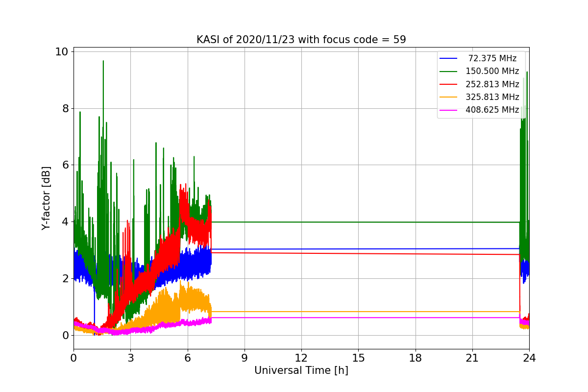588x392 pixels.
Task: Click the plot title mentioning KASI 2020/11/23
Action: pos(301,40)
